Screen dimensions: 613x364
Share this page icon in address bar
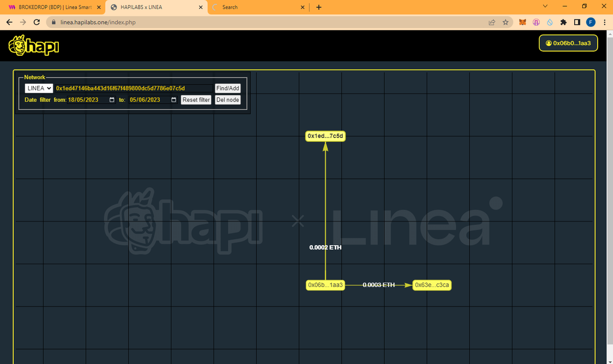click(492, 22)
